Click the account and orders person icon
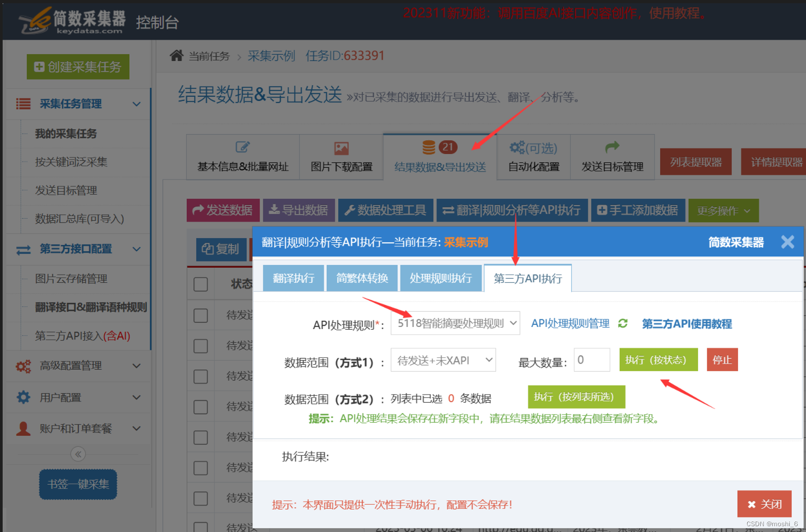The width and height of the screenshot is (806, 532). point(23,428)
